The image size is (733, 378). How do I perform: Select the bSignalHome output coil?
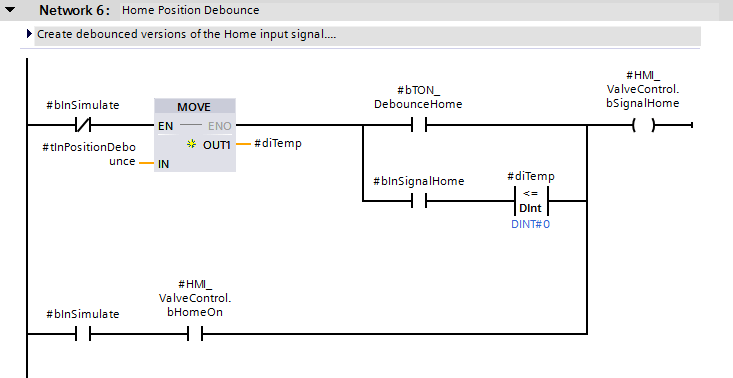(x=643, y=125)
